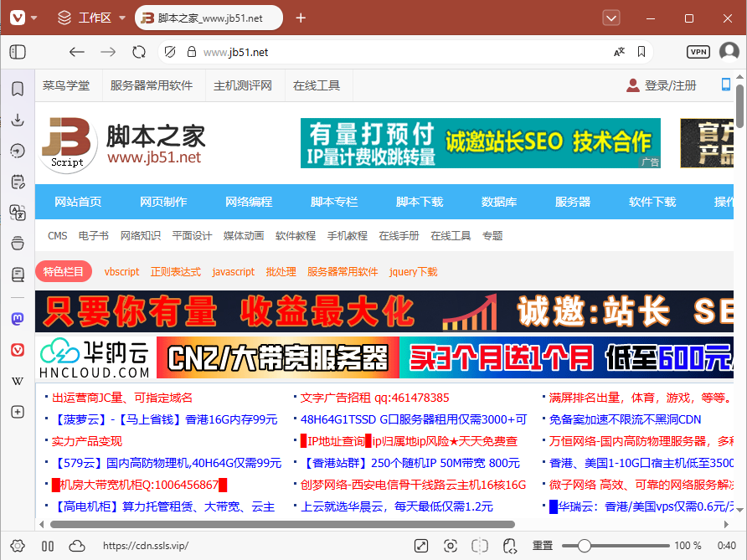Open page actions code icon
Screen dimensions: 747x560
tap(510, 546)
